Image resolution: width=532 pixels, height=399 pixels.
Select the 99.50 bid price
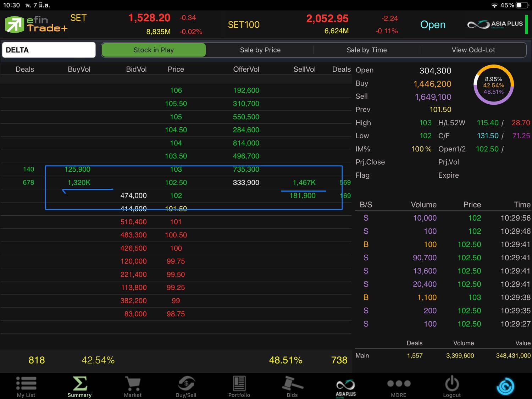click(x=176, y=275)
